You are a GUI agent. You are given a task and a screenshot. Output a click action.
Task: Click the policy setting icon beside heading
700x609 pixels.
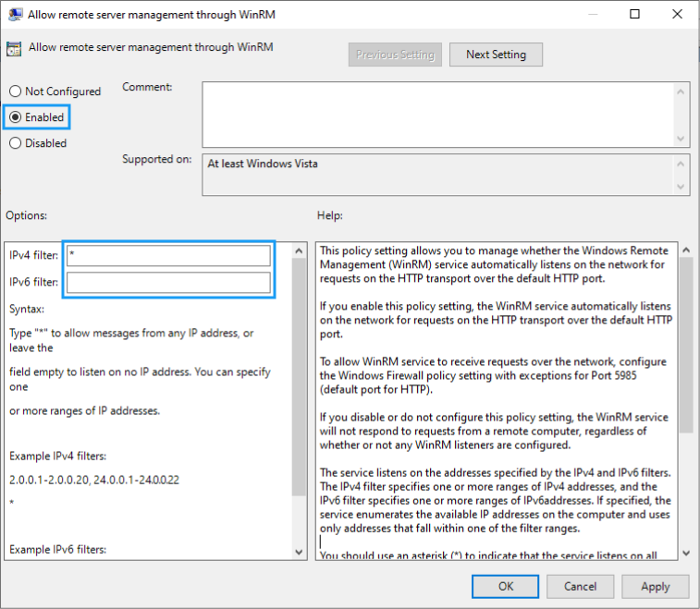click(x=14, y=49)
